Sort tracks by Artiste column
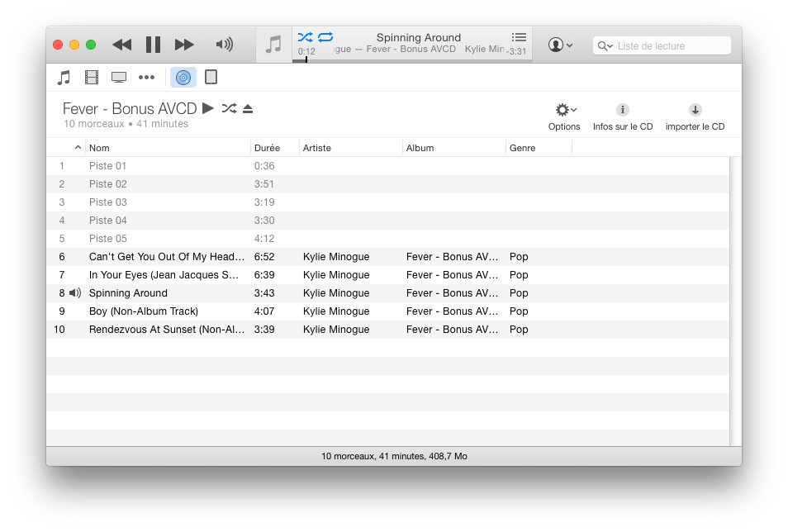Image resolution: width=788 pixels, height=532 pixels. (351, 148)
